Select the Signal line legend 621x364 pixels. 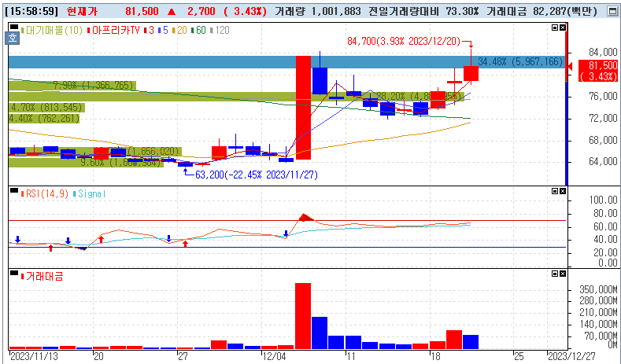(x=90, y=194)
